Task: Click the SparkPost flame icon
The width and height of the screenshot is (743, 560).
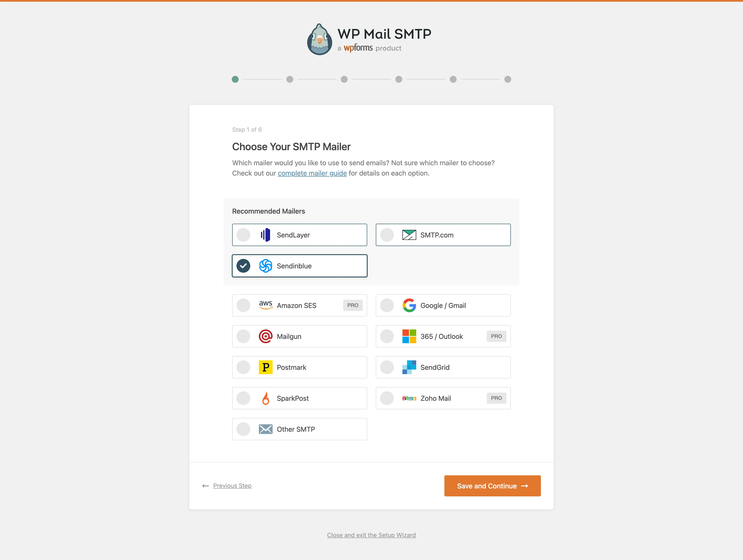Action: tap(265, 398)
